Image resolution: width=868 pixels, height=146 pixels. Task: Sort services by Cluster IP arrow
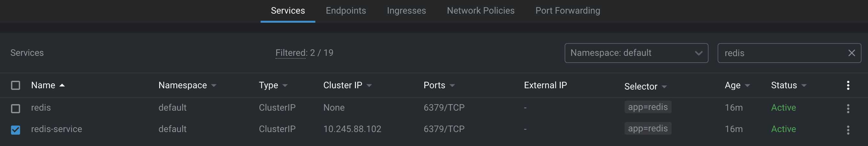(x=369, y=86)
